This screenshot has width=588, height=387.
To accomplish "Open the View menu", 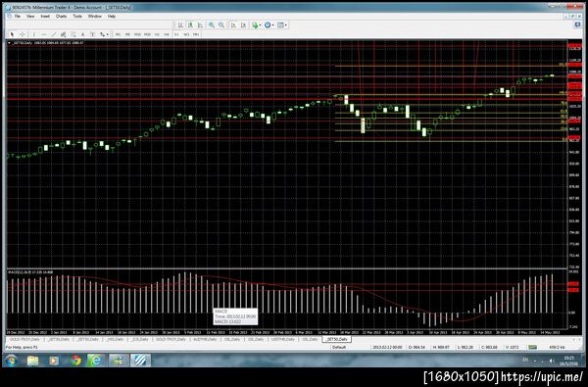I will 30,16.
